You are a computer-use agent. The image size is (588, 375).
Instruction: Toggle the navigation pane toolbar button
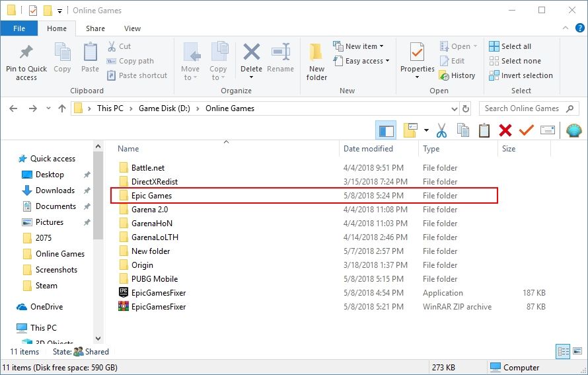[386, 131]
